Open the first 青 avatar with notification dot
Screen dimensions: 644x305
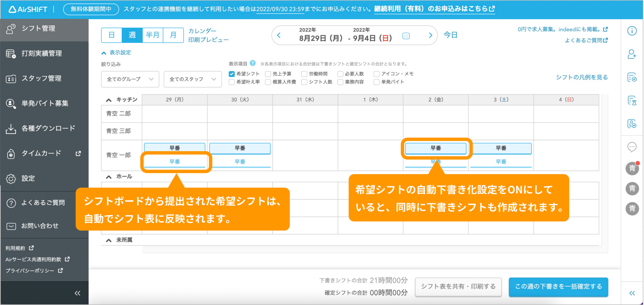pyautogui.click(x=632, y=168)
